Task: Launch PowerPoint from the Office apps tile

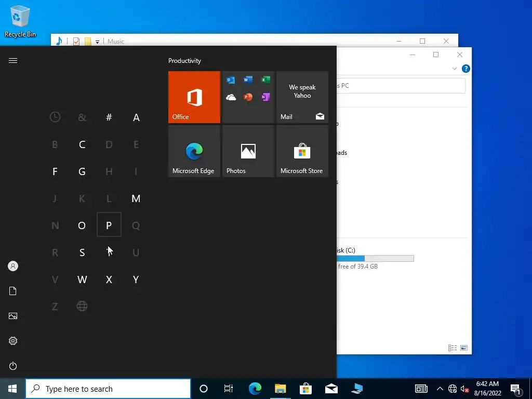Action: 248,97
